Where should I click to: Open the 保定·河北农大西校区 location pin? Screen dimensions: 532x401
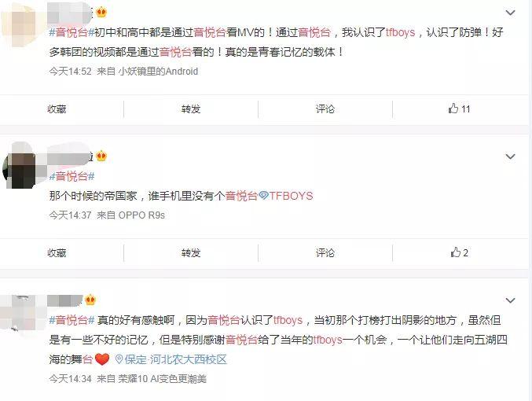171,359
